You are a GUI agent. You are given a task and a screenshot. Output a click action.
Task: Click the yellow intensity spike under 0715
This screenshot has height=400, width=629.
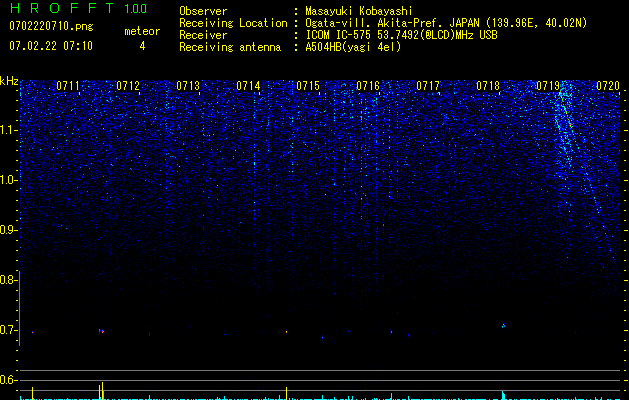286,393
